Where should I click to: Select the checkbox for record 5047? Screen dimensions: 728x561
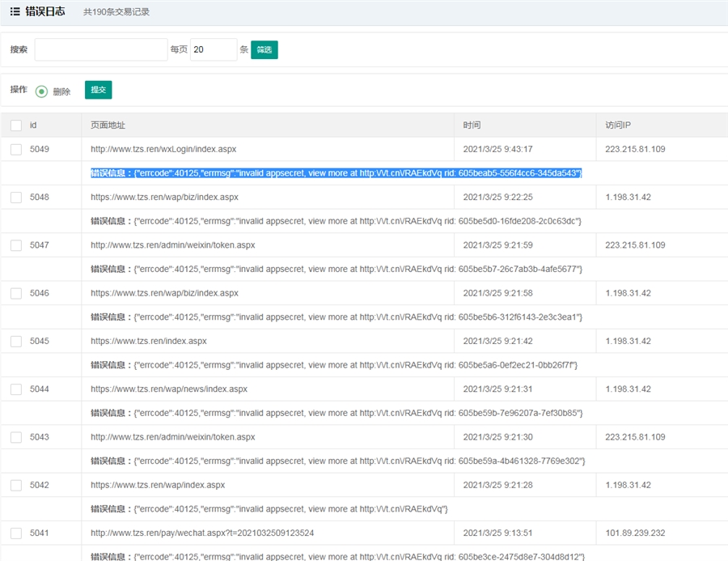click(16, 244)
